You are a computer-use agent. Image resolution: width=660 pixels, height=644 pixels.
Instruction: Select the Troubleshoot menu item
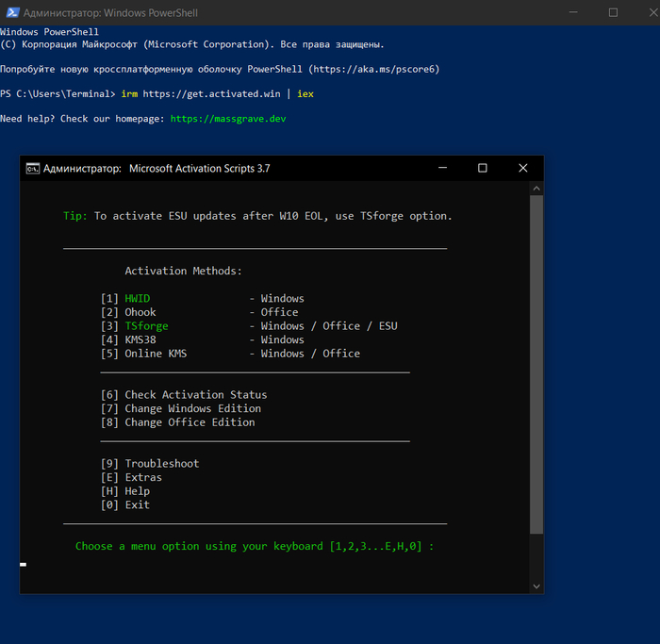coord(161,464)
